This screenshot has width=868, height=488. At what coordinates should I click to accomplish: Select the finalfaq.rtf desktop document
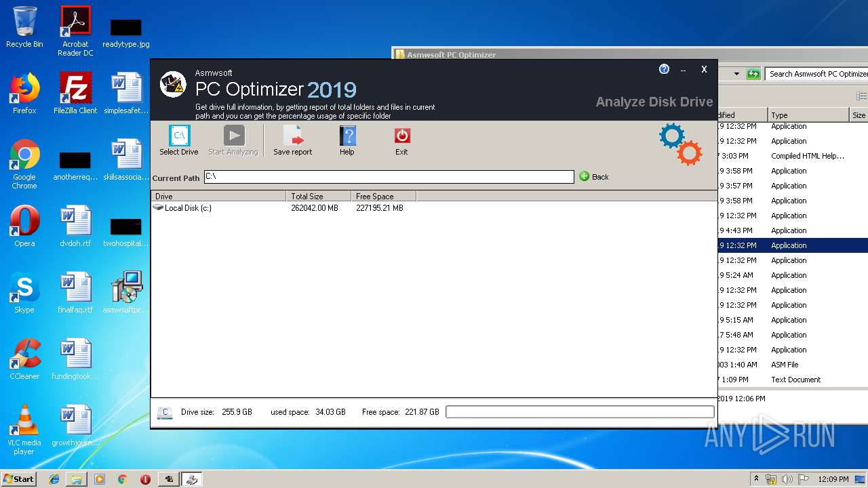pyautogui.click(x=75, y=293)
